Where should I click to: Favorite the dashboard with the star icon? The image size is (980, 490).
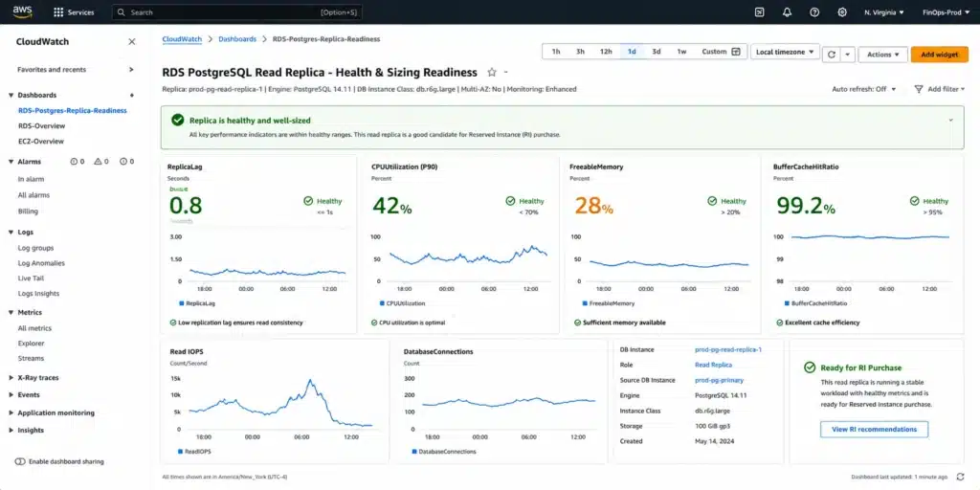(x=492, y=73)
